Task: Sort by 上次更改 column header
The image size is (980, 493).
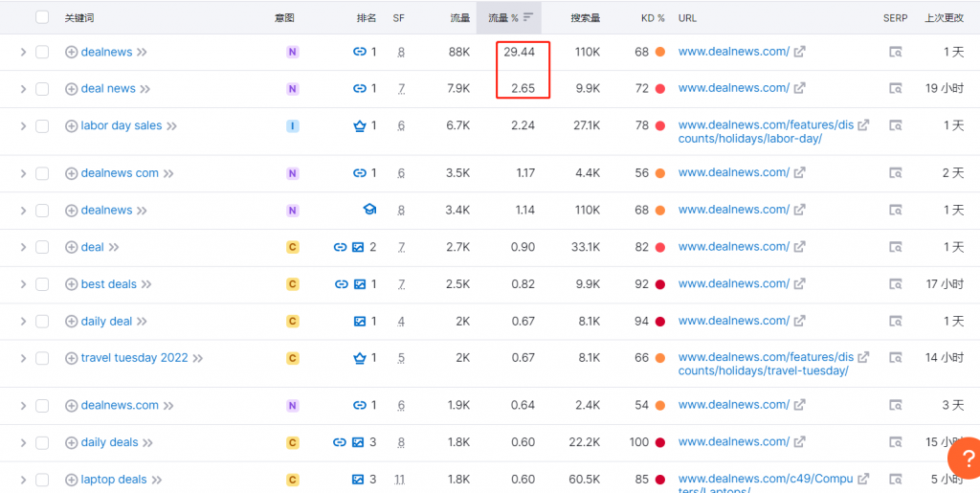Action: click(944, 18)
